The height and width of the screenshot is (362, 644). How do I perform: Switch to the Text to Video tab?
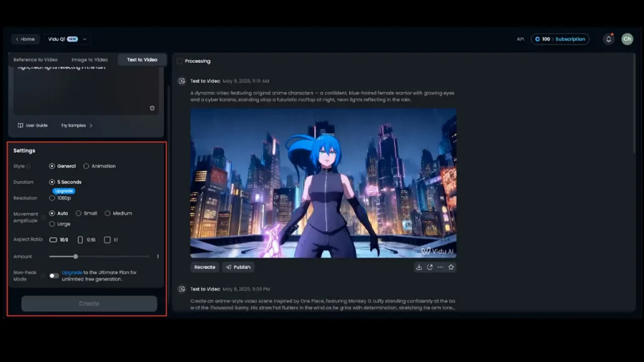(142, 60)
